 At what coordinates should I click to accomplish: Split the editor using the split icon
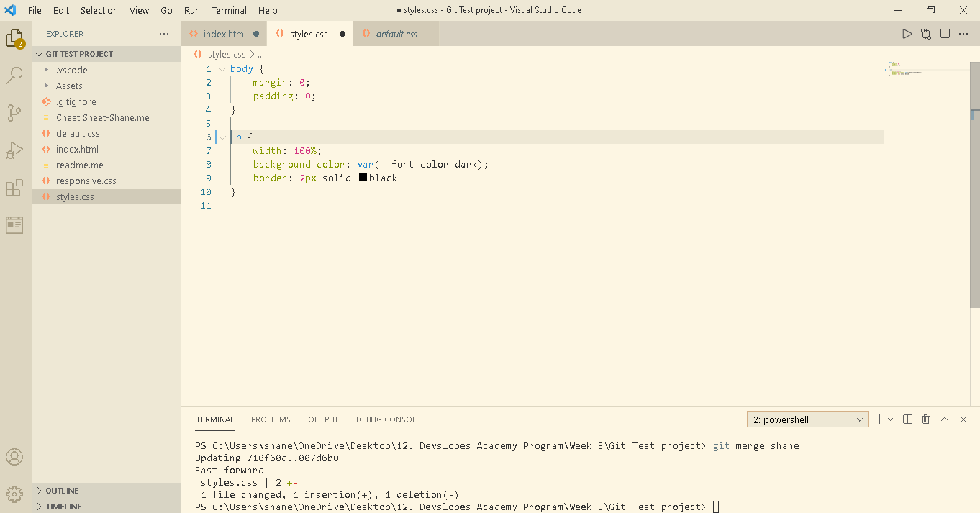[945, 33]
